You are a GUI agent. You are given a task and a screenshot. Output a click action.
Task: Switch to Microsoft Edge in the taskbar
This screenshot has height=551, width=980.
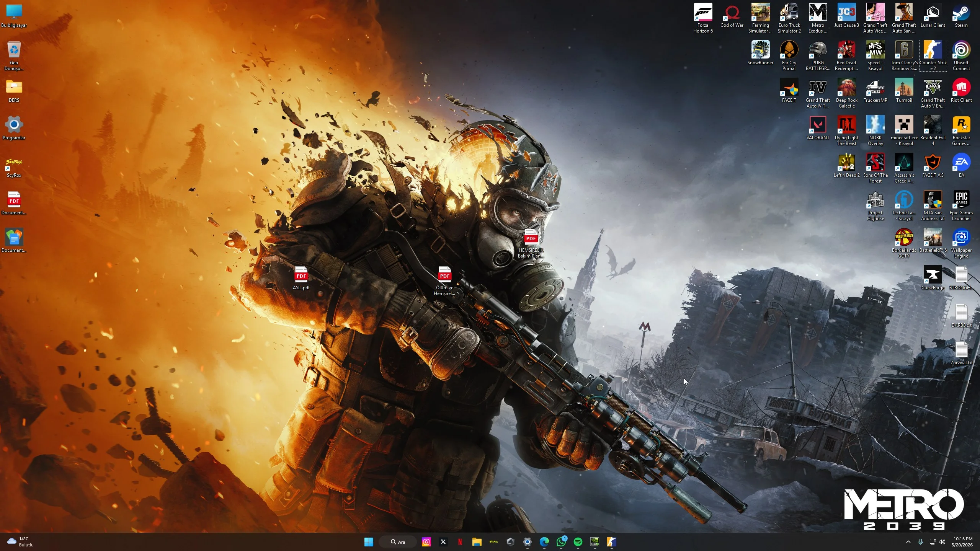(544, 542)
